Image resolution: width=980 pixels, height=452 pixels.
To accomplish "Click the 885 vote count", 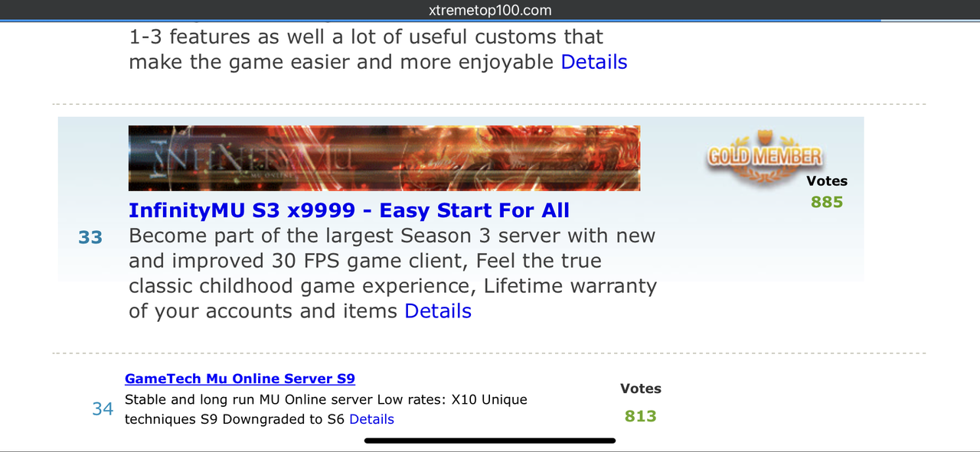I will coord(827,203).
